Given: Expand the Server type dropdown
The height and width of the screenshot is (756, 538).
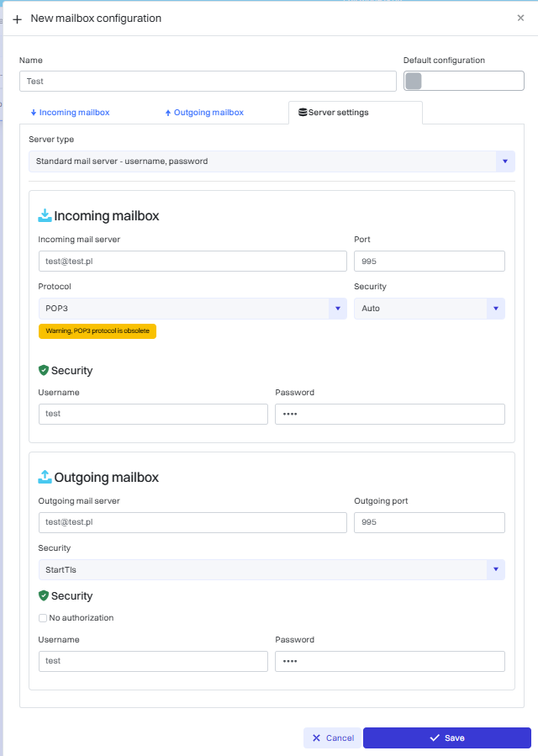Looking at the screenshot, I should point(505,161).
